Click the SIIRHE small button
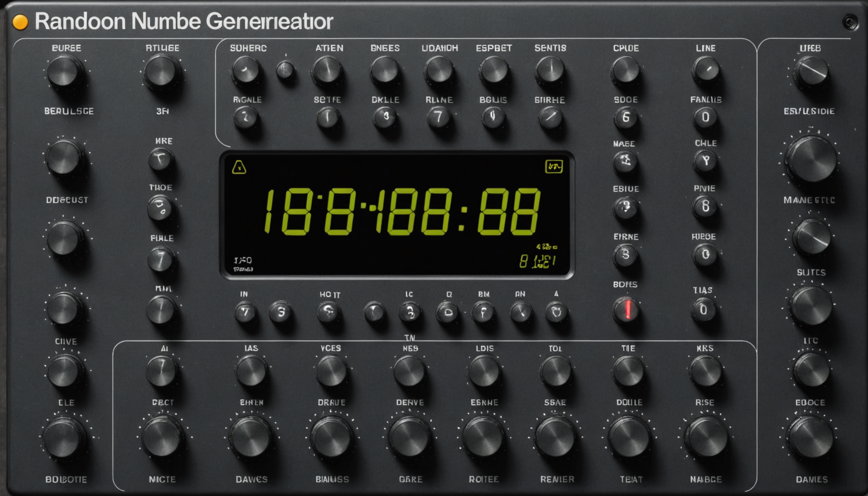This screenshot has width=868, height=496. tap(550, 117)
